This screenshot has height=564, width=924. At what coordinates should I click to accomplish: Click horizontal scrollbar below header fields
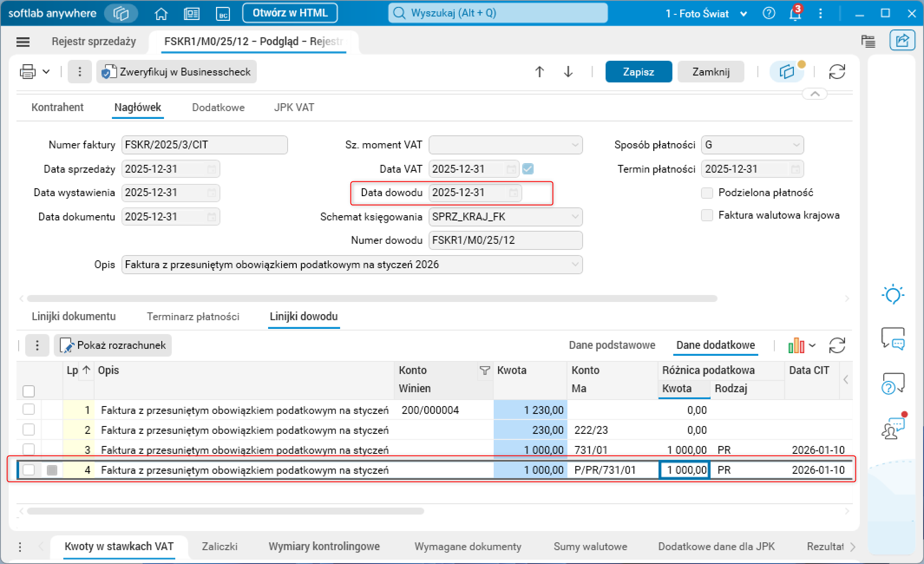tap(371, 298)
